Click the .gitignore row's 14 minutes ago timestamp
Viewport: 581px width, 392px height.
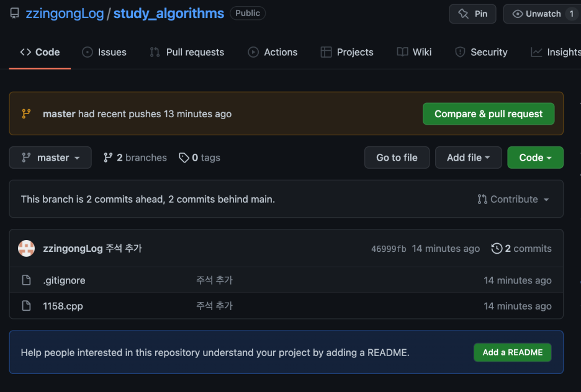pos(517,280)
